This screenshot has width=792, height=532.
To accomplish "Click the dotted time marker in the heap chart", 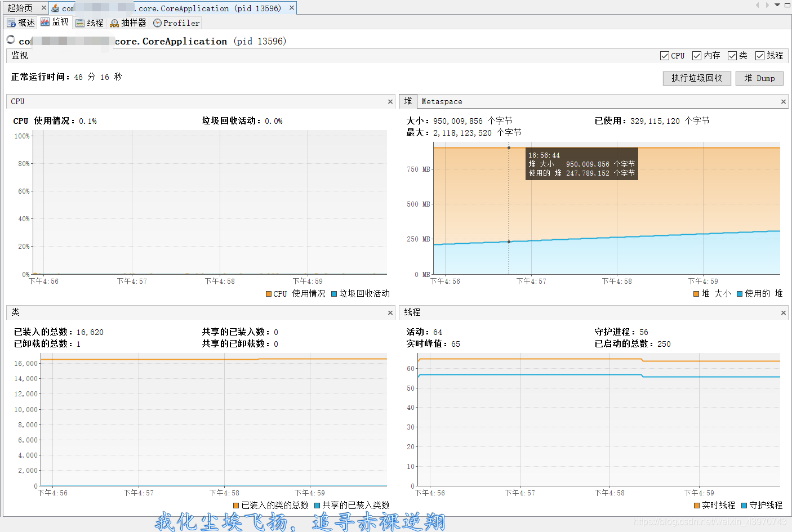I will (509, 225).
